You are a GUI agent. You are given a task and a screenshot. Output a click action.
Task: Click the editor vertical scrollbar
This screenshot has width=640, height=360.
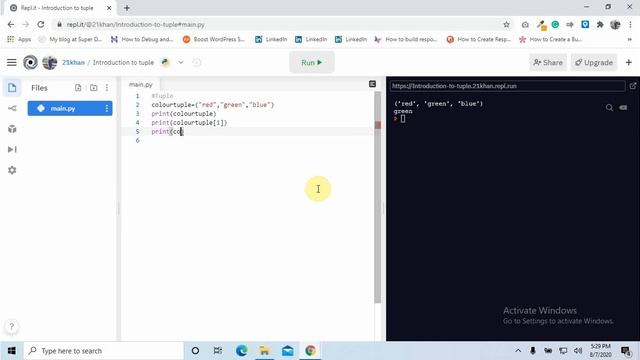coord(378,198)
